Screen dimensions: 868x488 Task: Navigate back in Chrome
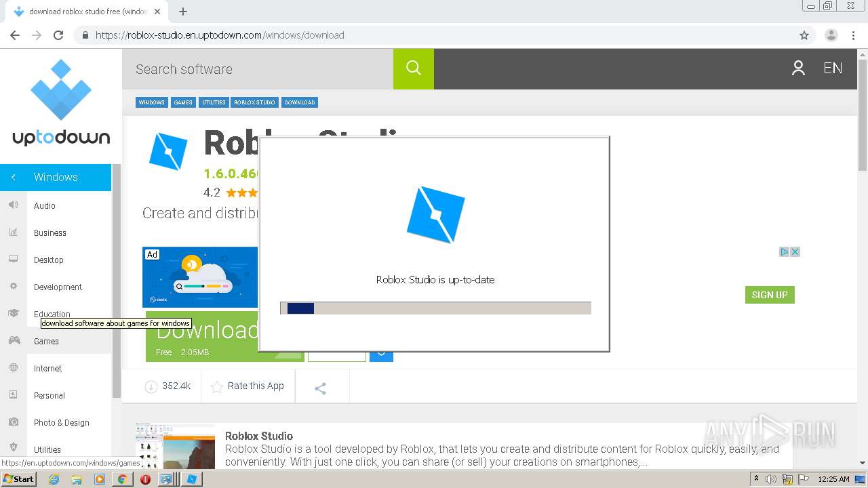pos(15,35)
